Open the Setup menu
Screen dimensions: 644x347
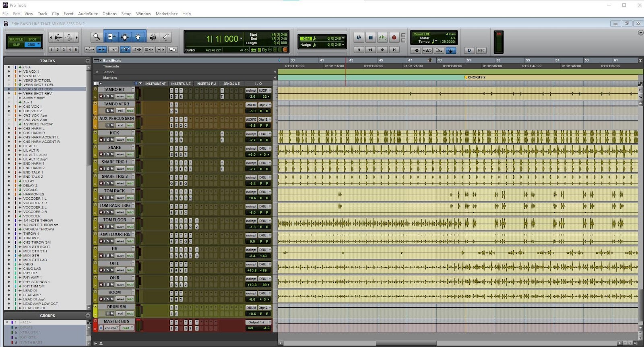pyautogui.click(x=126, y=14)
